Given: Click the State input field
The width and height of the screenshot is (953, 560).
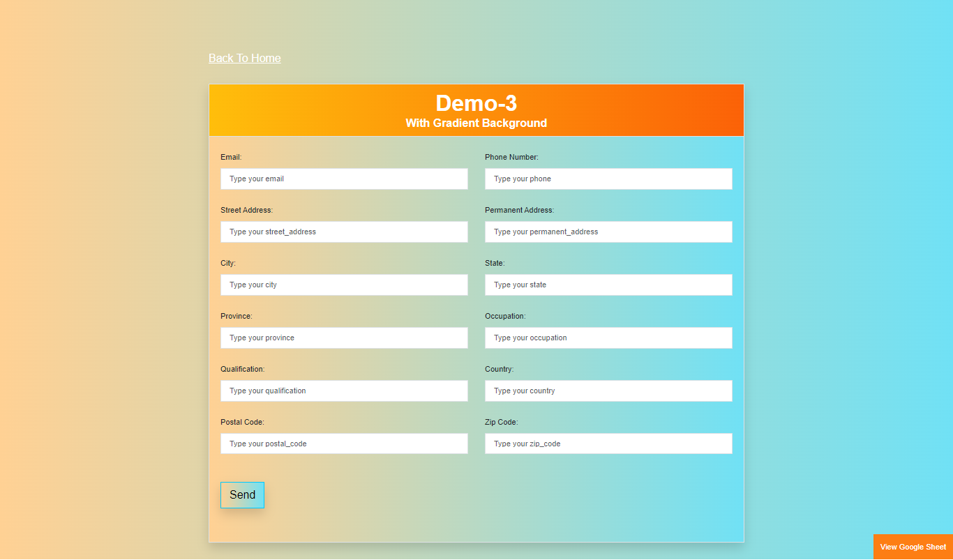Looking at the screenshot, I should (x=608, y=285).
